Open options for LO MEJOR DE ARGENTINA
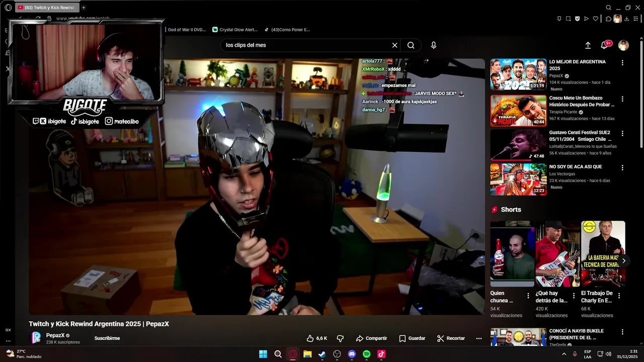Viewport: 644px width, 362px height. [622, 63]
